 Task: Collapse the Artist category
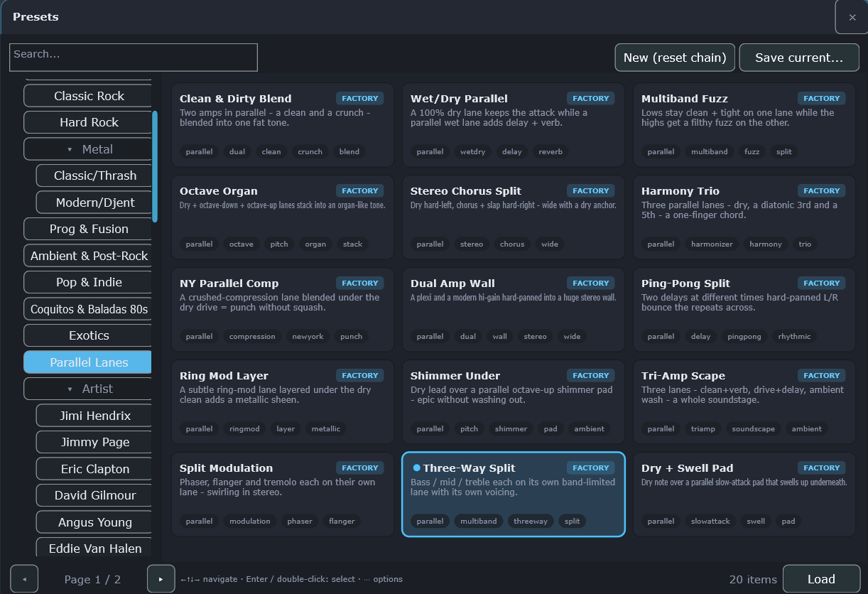(x=89, y=389)
